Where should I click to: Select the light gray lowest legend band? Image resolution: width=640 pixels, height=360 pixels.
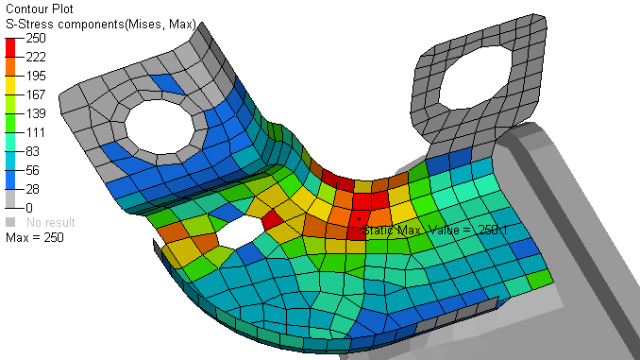click(x=10, y=199)
